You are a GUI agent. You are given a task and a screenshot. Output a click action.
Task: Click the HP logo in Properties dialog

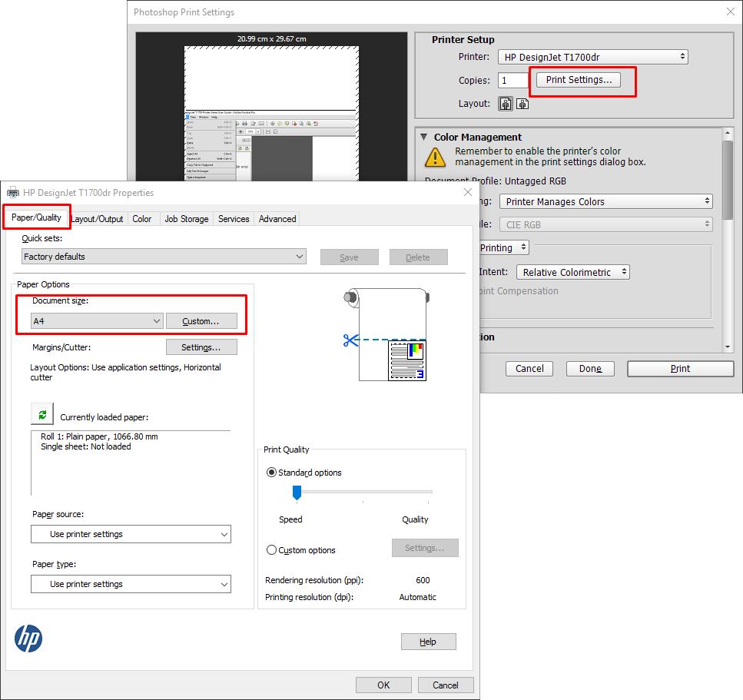coord(28,639)
